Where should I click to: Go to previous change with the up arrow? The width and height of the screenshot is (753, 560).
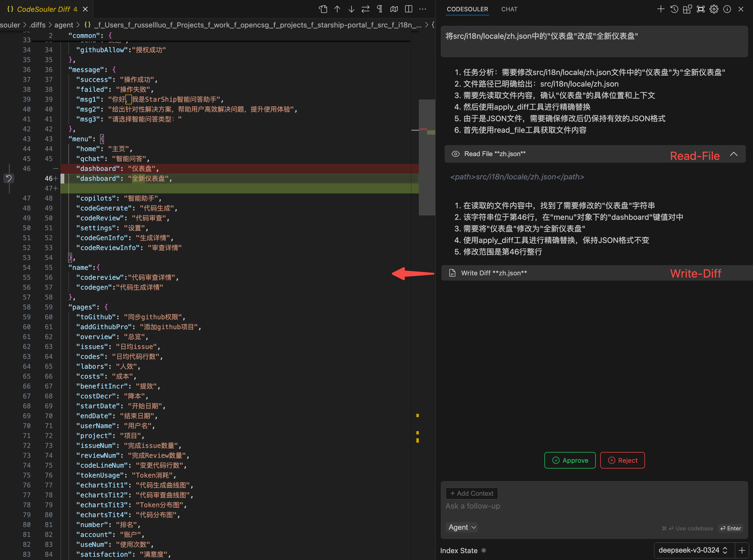[337, 9]
